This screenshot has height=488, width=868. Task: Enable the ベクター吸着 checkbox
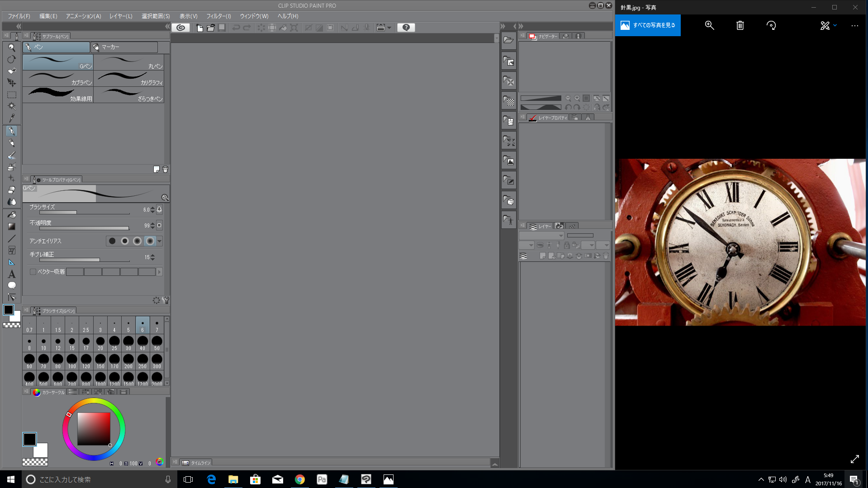[x=33, y=272]
